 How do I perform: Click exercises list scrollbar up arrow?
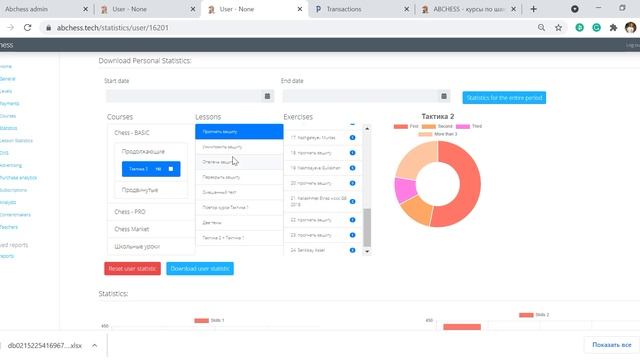click(x=367, y=129)
